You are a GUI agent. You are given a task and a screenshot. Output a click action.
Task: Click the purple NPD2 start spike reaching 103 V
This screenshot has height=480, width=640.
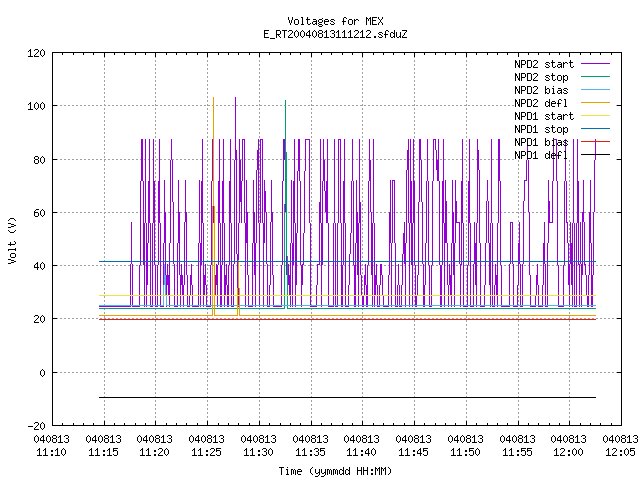tap(236, 118)
